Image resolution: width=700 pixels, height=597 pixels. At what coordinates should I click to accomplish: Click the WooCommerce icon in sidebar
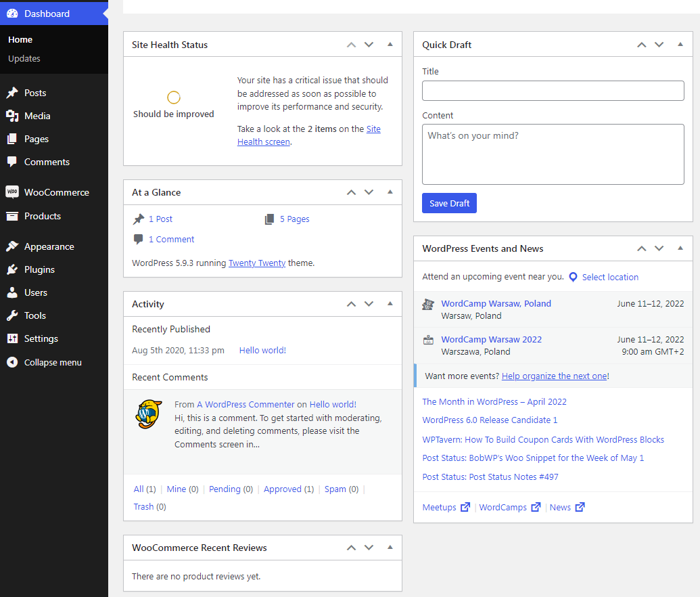12,192
